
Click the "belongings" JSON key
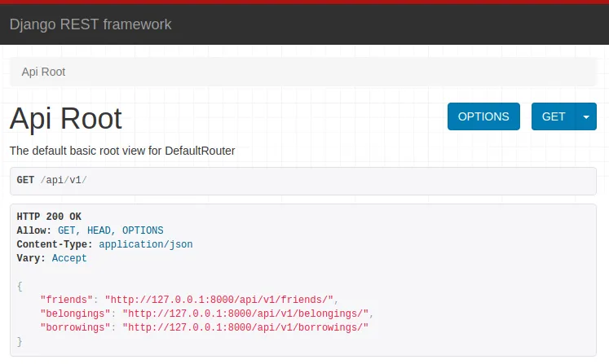pos(75,314)
